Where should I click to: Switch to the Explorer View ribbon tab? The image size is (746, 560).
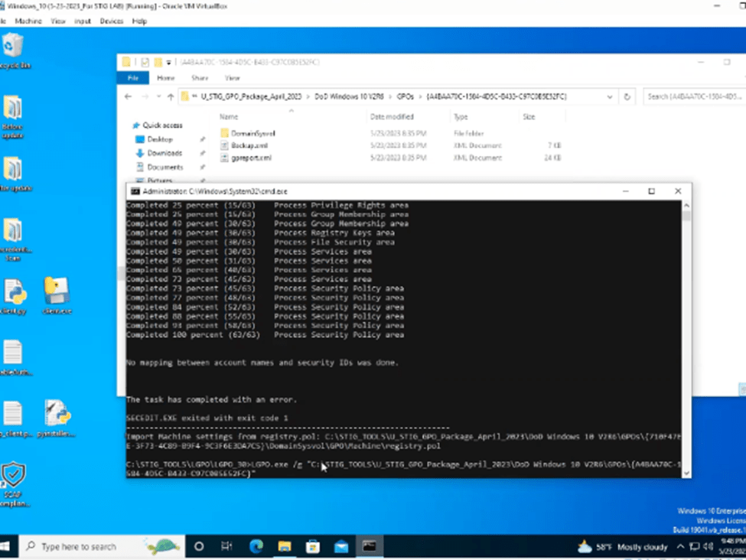click(232, 78)
